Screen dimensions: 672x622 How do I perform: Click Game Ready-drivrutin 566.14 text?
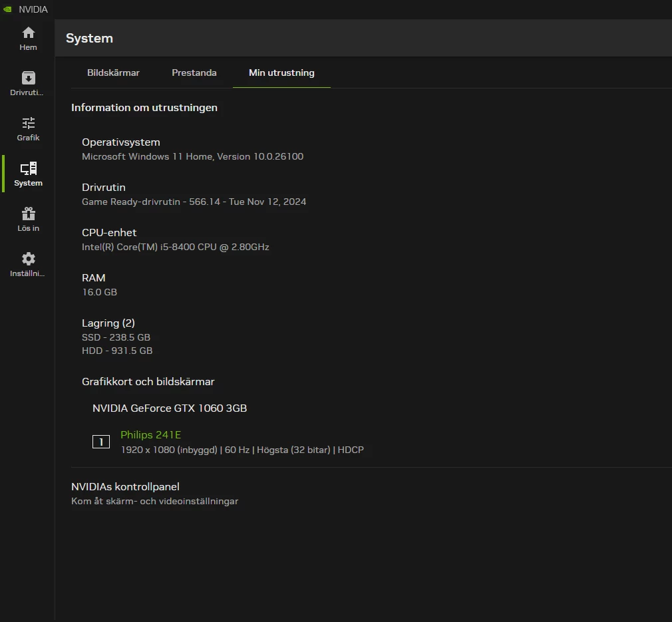click(194, 202)
